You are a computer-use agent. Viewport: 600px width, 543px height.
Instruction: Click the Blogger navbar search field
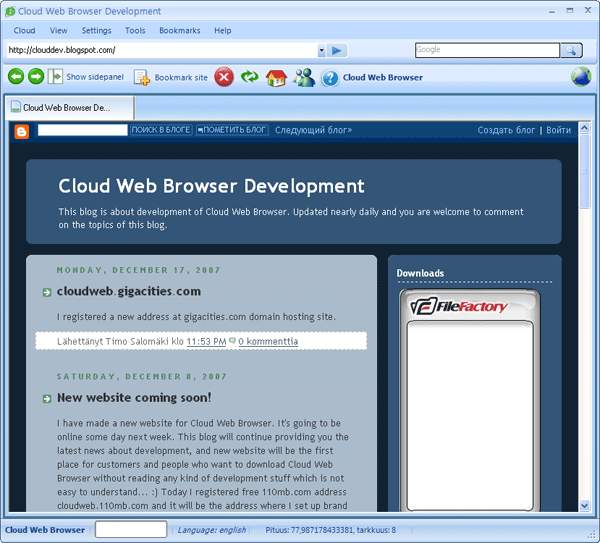[x=83, y=130]
